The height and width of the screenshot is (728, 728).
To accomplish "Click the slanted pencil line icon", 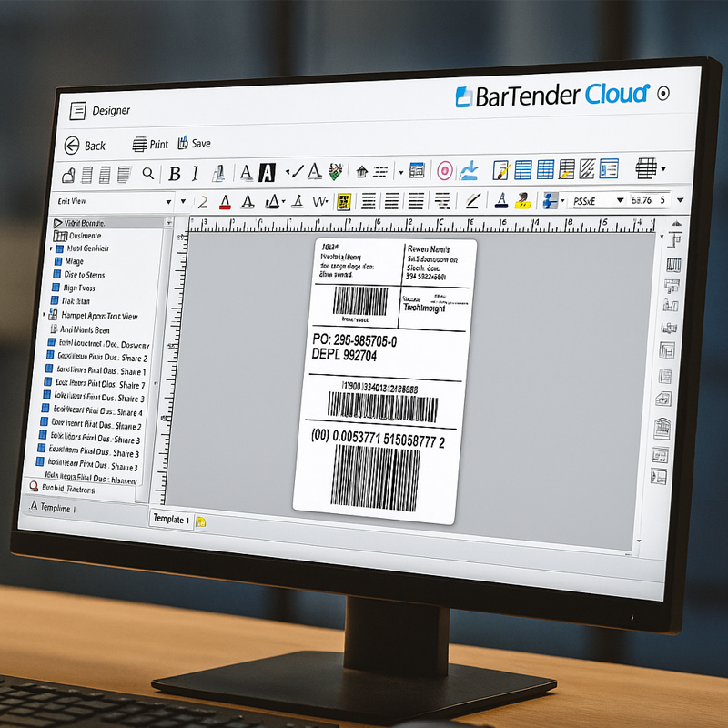I will click(x=472, y=200).
